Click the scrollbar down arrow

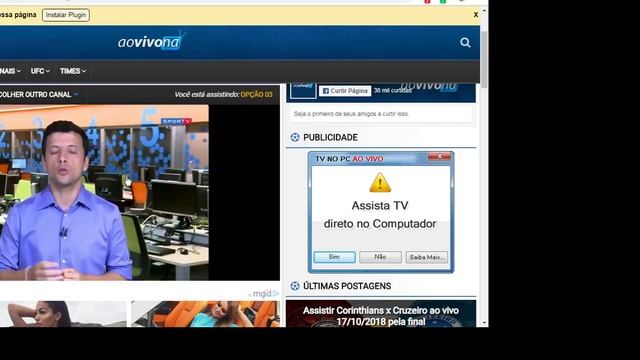[484, 323]
